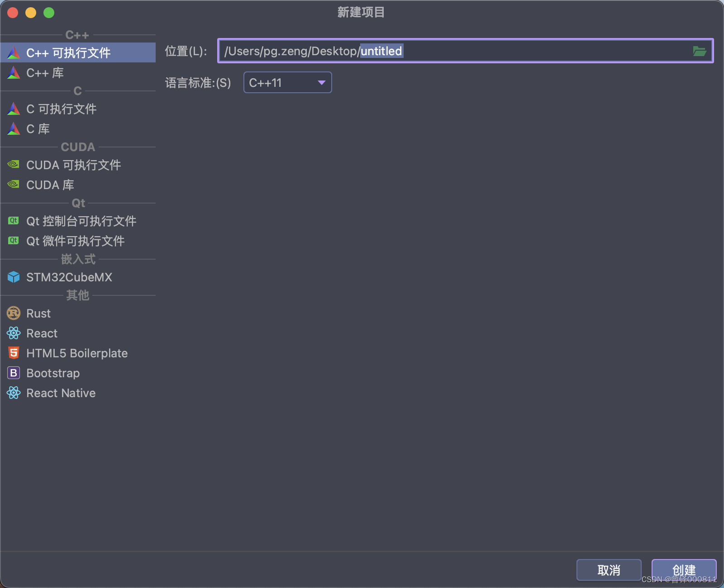Click the HTML5 Boilerplate shield icon

(13, 353)
